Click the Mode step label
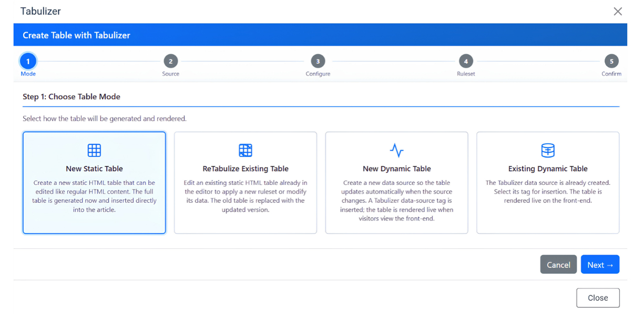 [28, 74]
